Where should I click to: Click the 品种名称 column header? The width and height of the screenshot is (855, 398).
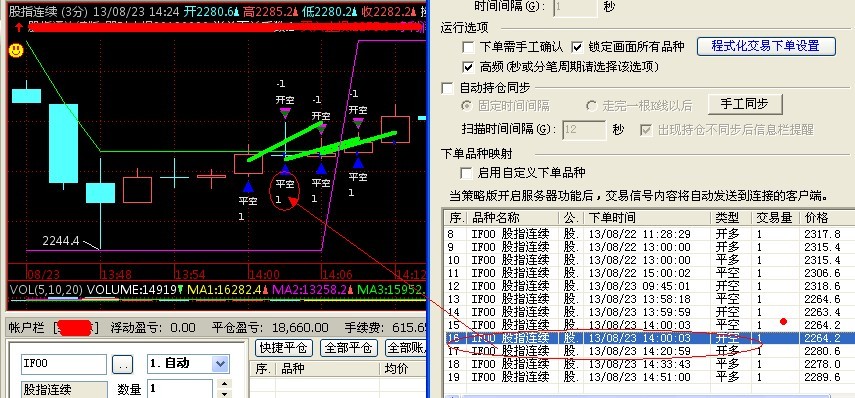513,218
